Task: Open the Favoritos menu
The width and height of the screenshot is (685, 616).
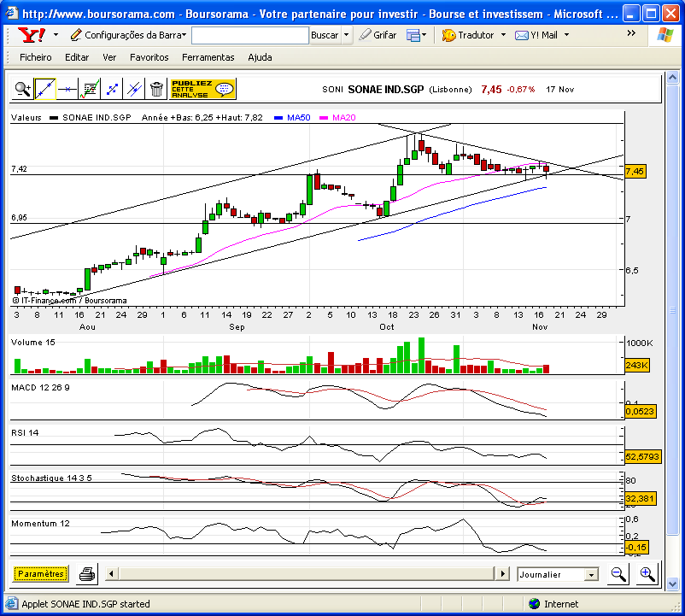Action: 149,57
